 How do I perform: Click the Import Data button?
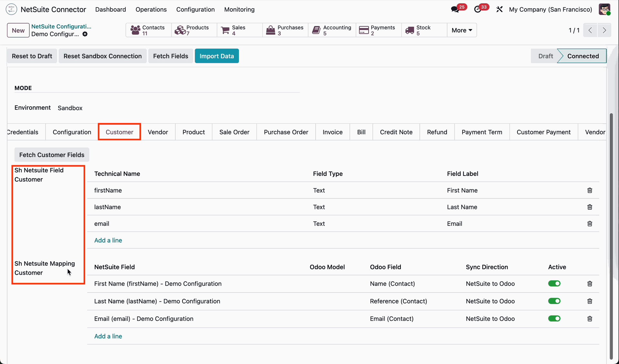(x=217, y=56)
